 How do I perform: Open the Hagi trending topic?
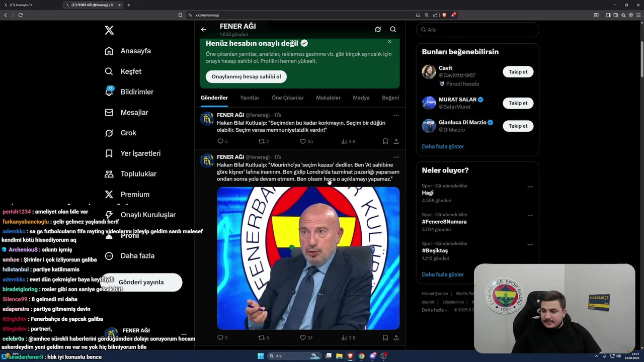click(x=428, y=193)
